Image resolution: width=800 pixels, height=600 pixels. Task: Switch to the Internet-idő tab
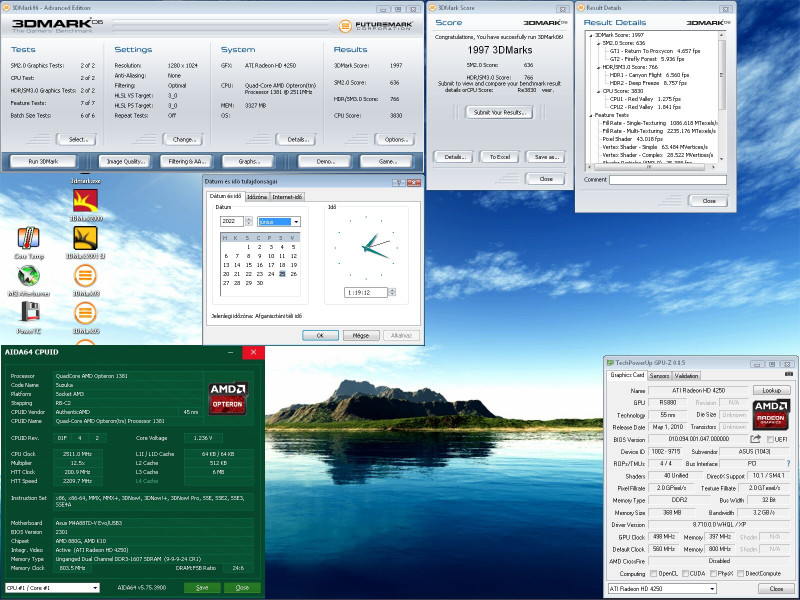[x=288, y=197]
